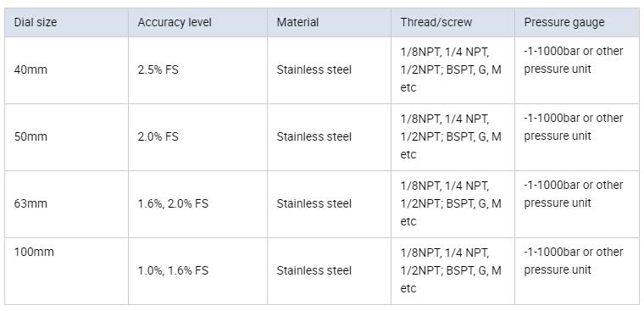Click the 1.6%, 2.0% FS accuracy cell
The image size is (644, 311).
(197, 204)
